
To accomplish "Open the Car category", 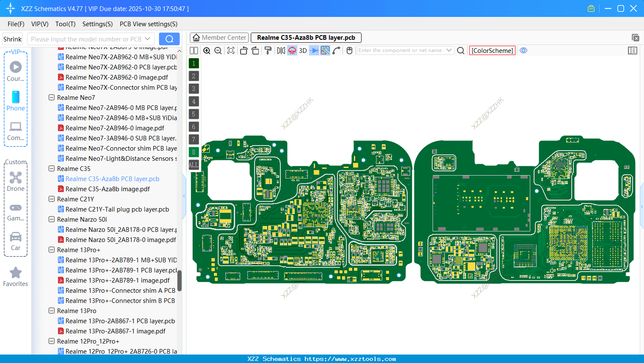I will (16, 241).
